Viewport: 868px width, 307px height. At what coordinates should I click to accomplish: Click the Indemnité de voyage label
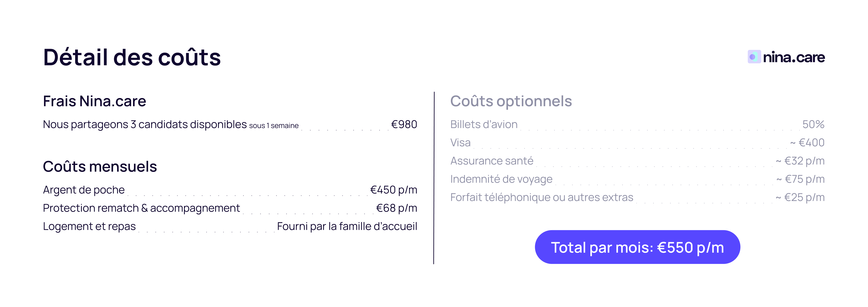pos(501,179)
